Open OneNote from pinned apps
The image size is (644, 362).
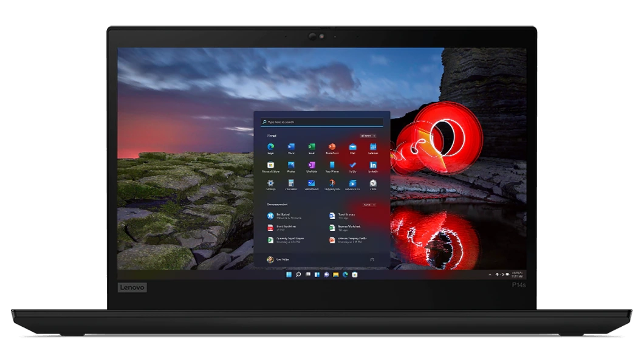pos(312,165)
